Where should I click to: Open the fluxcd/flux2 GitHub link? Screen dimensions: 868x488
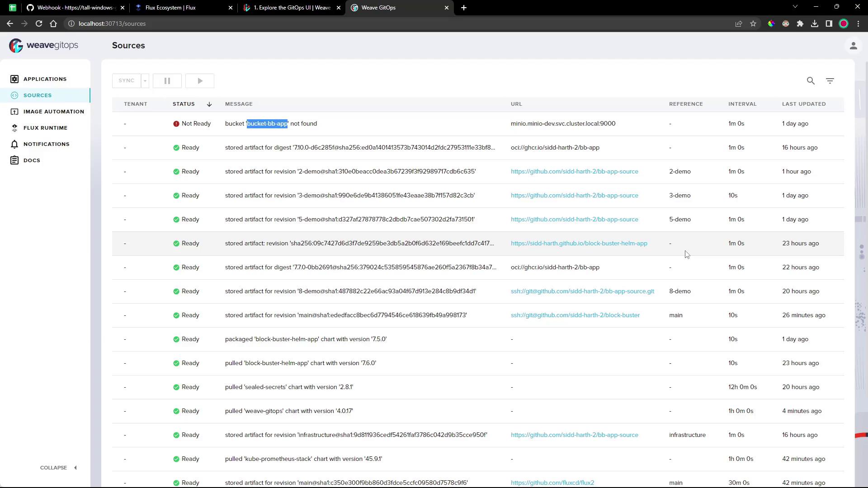tap(552, 483)
